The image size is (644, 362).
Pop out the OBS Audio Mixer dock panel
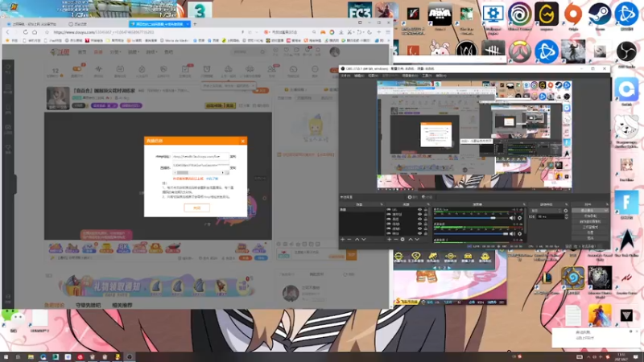(524, 204)
